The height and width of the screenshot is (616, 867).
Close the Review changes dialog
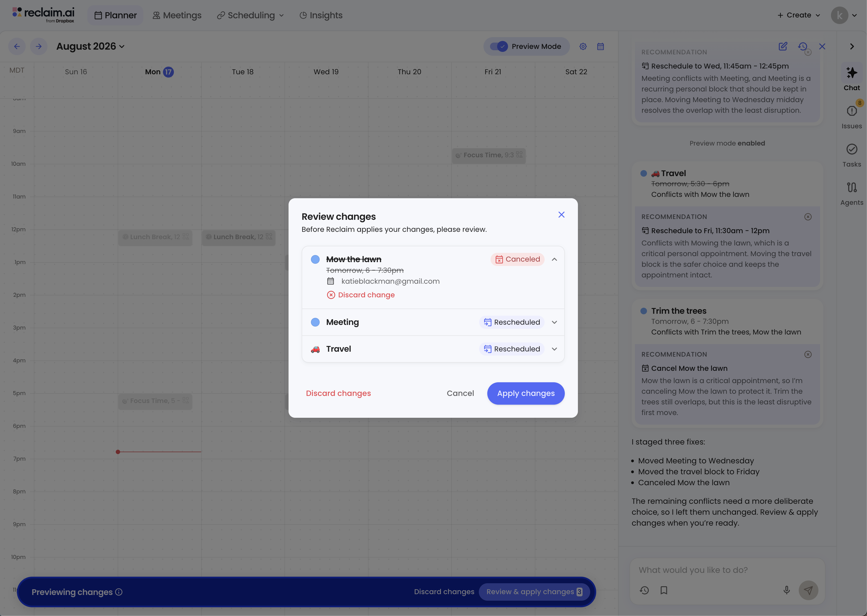561,215
